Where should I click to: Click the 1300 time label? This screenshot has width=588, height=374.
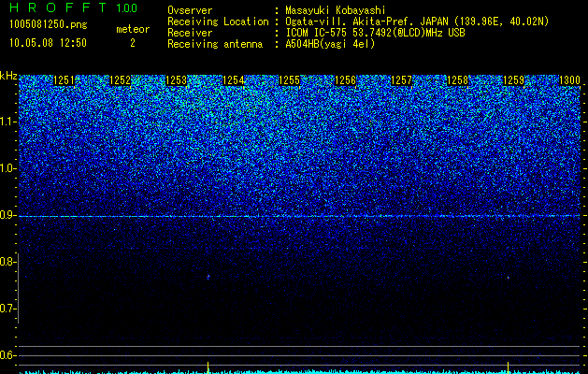pos(569,80)
